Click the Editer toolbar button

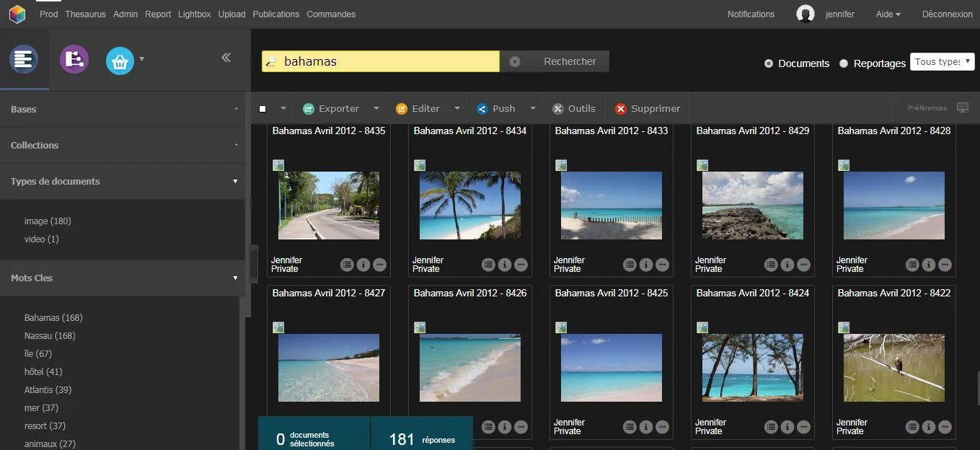tap(418, 109)
